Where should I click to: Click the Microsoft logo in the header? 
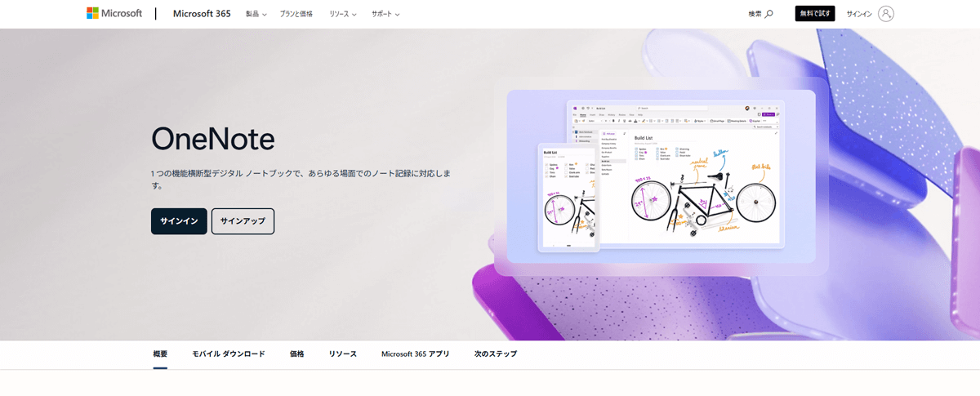(114, 14)
